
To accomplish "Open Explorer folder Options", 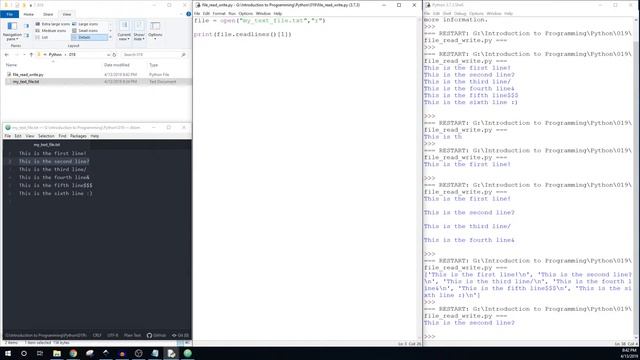I will pyautogui.click(x=155, y=31).
